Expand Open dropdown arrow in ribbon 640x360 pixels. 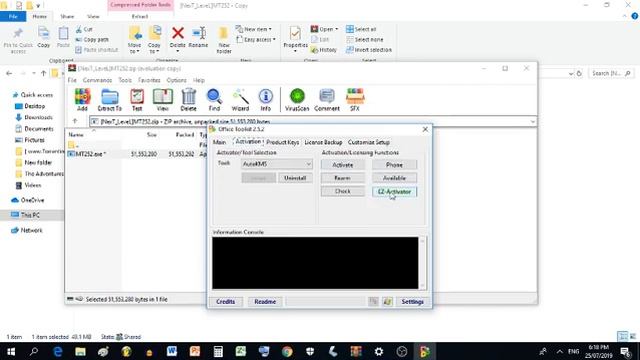coord(336,29)
